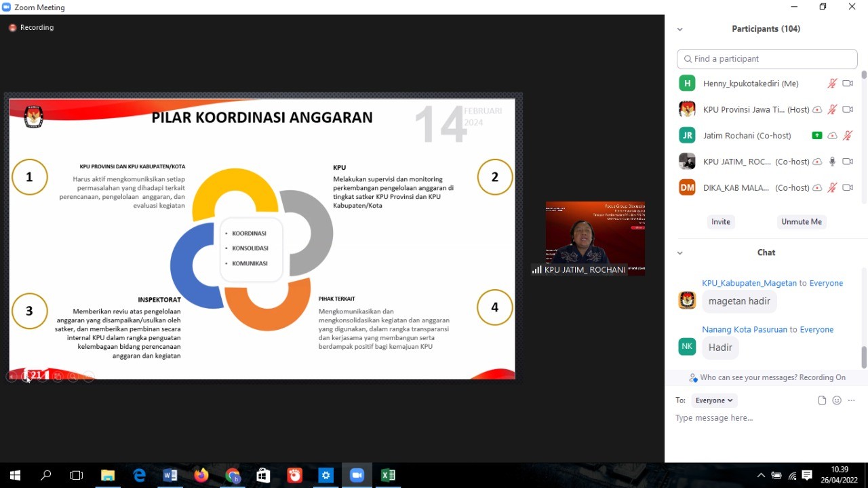This screenshot has width=868, height=488.
Task: Click the Recording indicator icon
Action: 12,28
